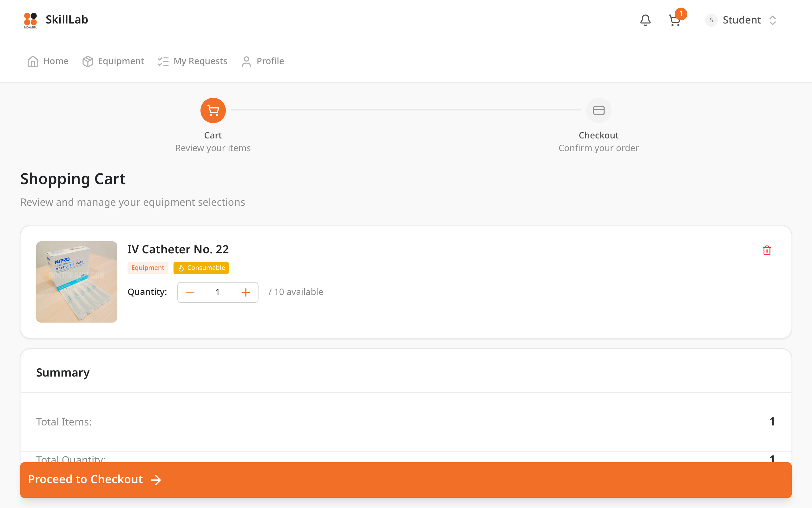Open the IV Catheter product thumbnail
The height and width of the screenshot is (508, 812).
77,282
